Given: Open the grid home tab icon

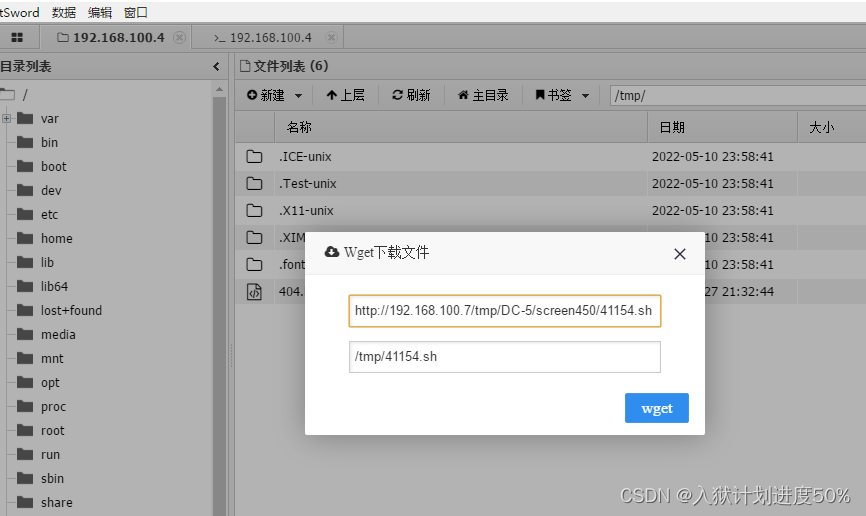Looking at the screenshot, I should coord(17,38).
